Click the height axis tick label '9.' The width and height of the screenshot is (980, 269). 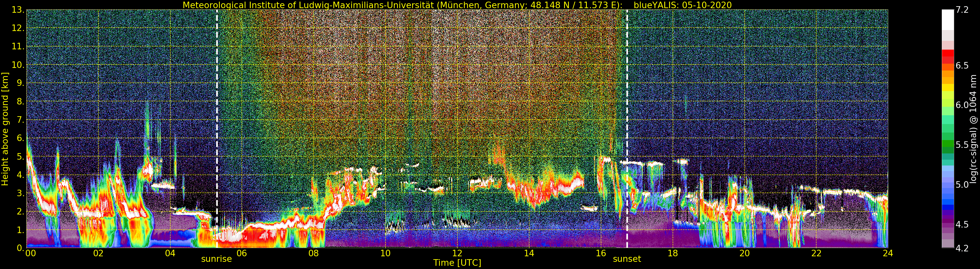[x=20, y=83]
